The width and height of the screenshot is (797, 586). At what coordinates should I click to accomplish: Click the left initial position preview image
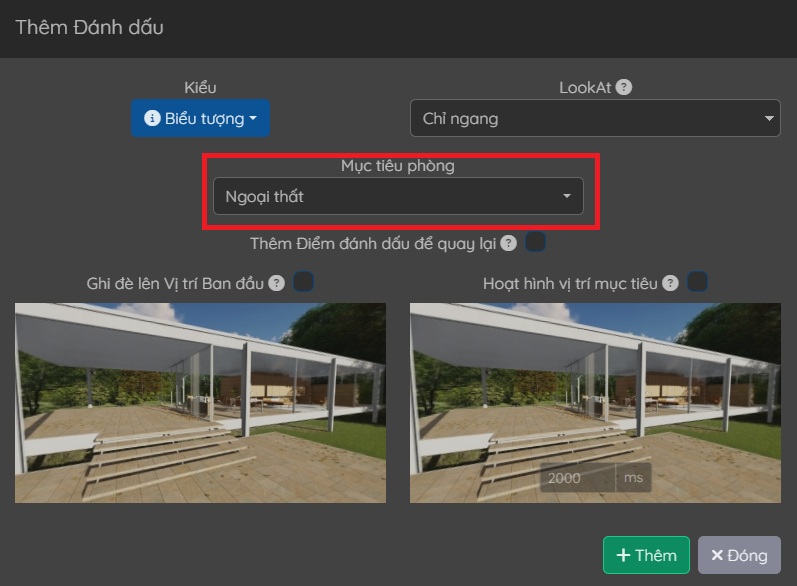pos(200,402)
